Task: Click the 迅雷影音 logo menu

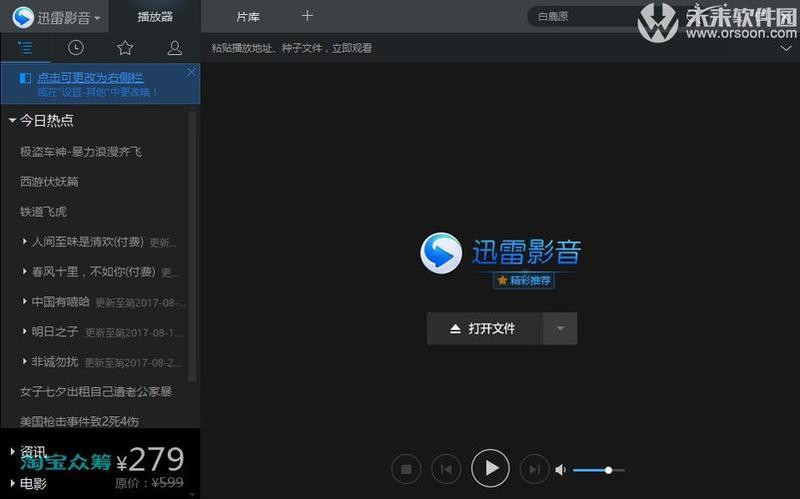Action: pos(55,17)
